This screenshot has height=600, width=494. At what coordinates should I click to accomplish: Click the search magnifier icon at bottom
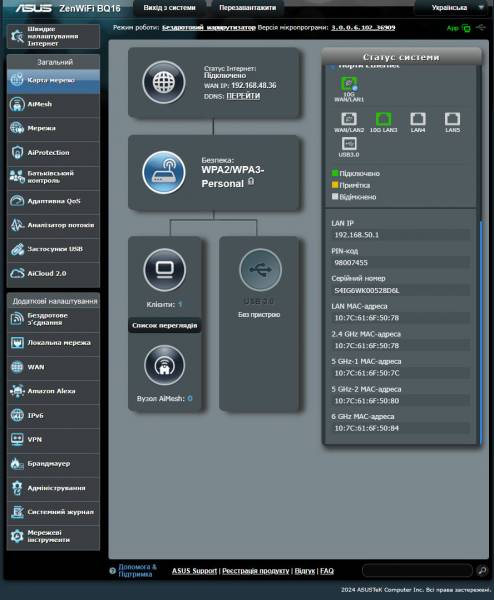point(482,571)
